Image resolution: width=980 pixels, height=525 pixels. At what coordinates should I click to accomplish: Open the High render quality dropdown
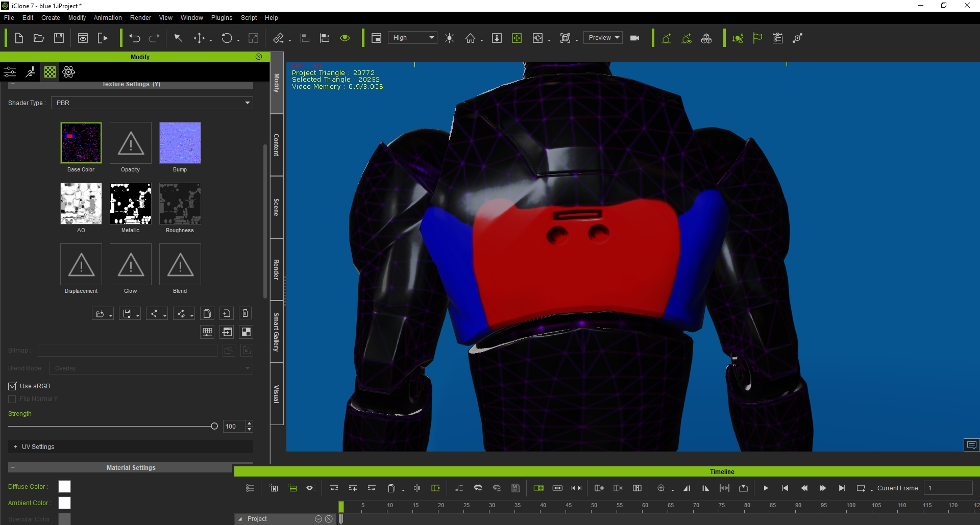[413, 38]
